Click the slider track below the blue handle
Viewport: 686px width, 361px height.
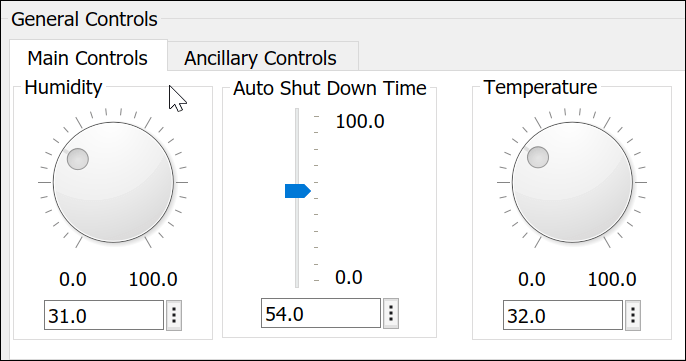coord(297,243)
